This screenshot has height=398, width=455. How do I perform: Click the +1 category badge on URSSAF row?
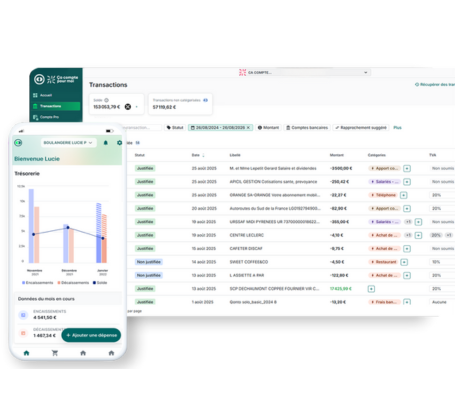(x=408, y=222)
